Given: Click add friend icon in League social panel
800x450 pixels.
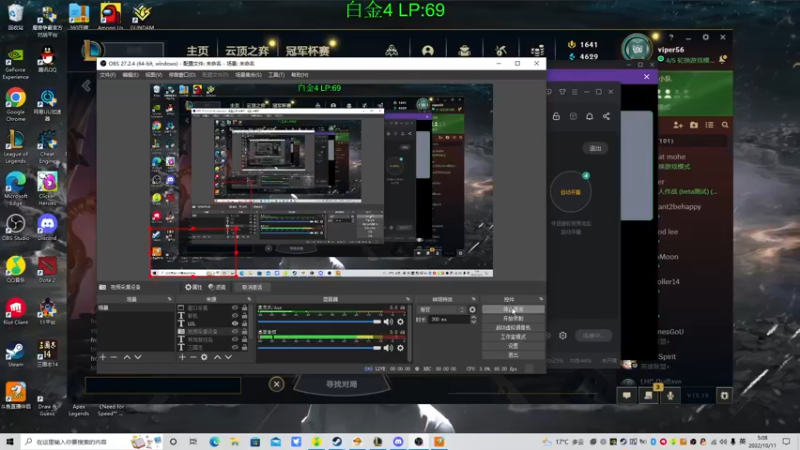Looking at the screenshot, I should (678, 125).
